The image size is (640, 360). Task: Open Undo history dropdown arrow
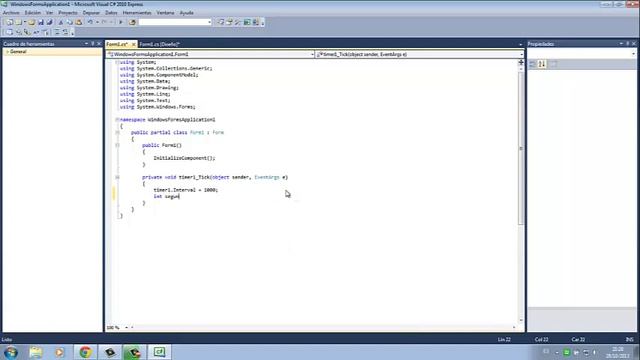click(x=97, y=22)
